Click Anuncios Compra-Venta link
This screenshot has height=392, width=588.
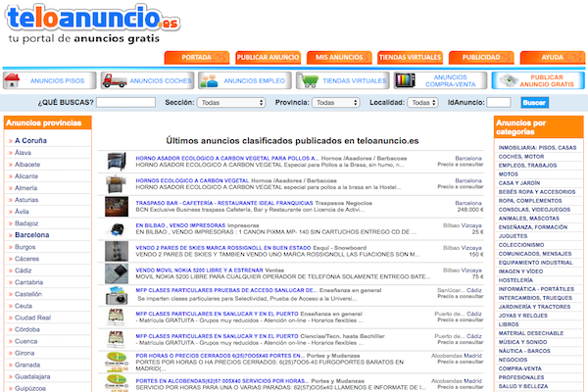[451, 80]
